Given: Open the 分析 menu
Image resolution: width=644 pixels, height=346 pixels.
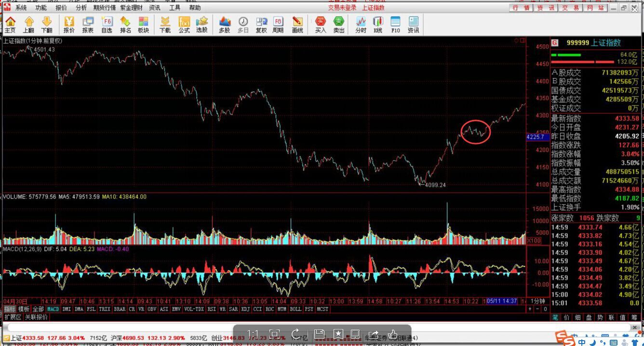Looking at the screenshot, I should point(81,8).
